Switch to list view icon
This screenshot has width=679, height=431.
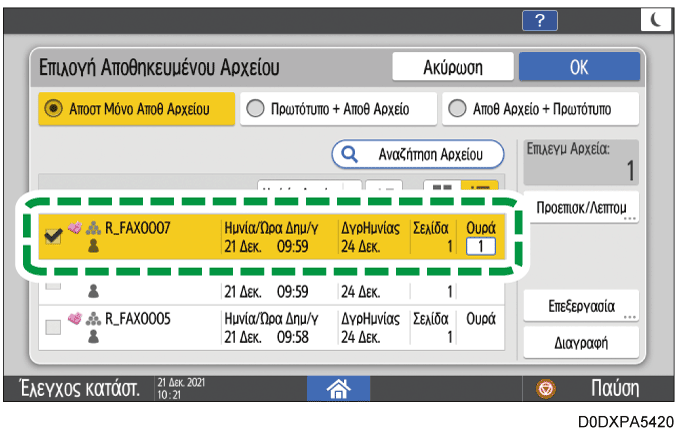pyautogui.click(x=486, y=188)
